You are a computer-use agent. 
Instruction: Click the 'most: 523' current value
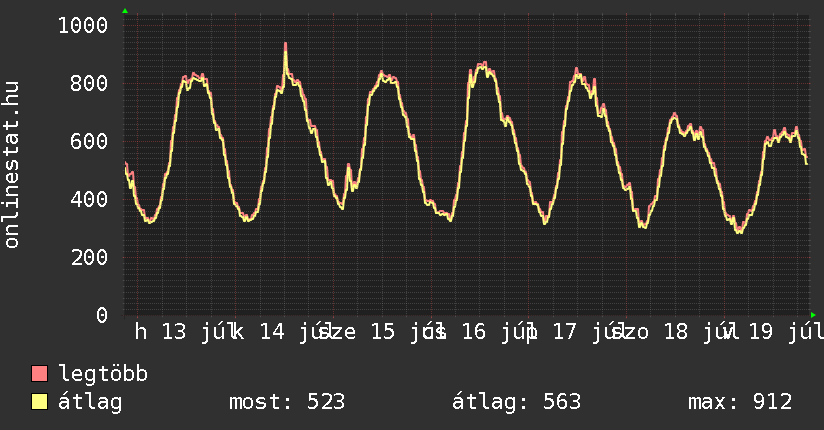click(x=287, y=402)
